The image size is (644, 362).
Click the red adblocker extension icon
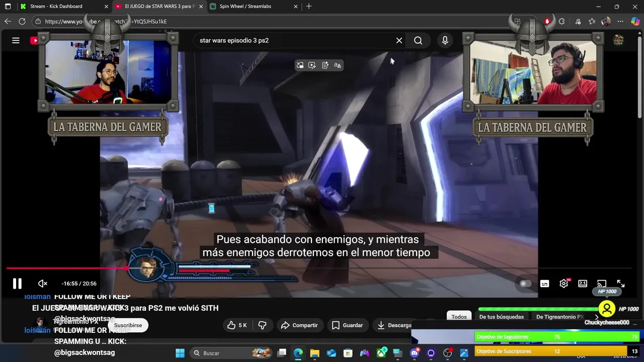pyautogui.click(x=547, y=21)
